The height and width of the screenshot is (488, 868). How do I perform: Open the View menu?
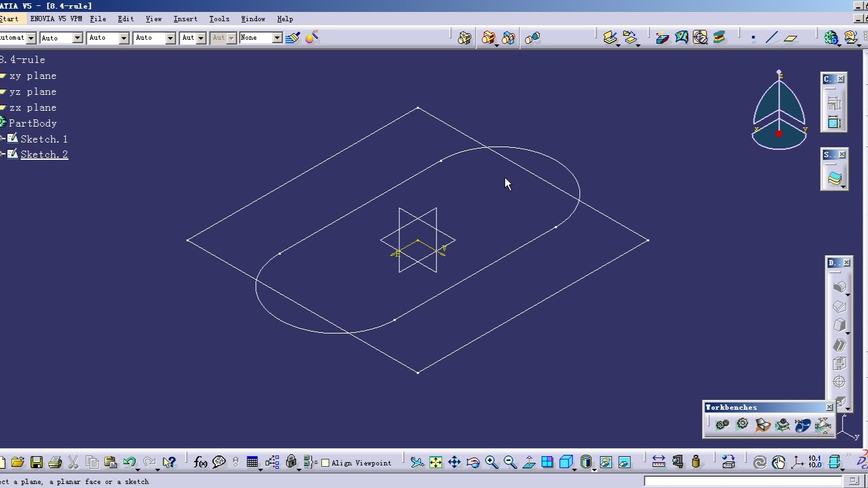pyautogui.click(x=153, y=19)
